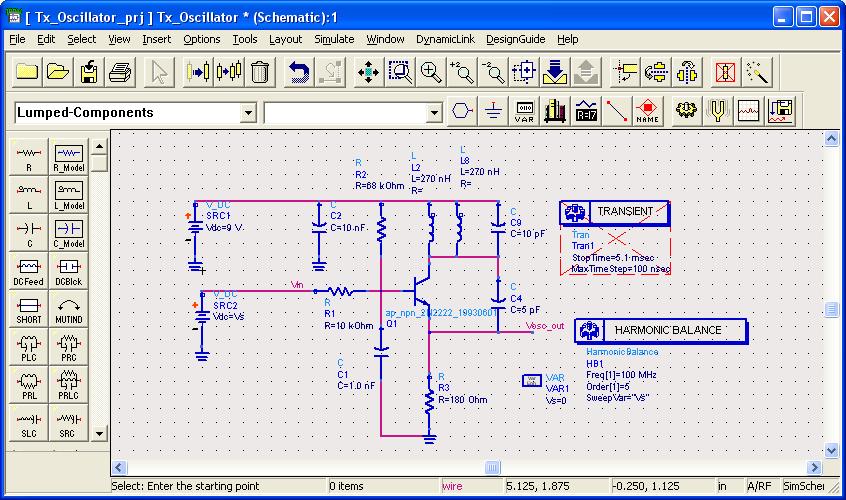Click the plus magnifier zoom icon
The height and width of the screenshot is (500, 846).
(431, 72)
